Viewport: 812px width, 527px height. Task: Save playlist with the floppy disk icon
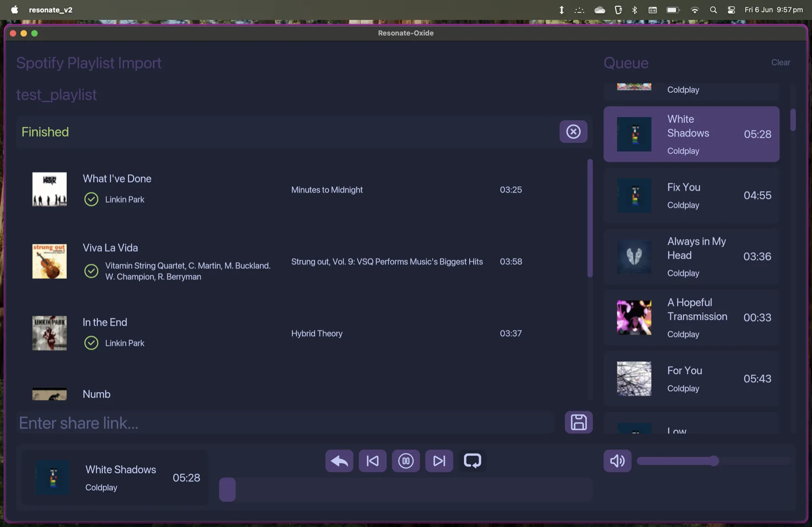tap(579, 422)
